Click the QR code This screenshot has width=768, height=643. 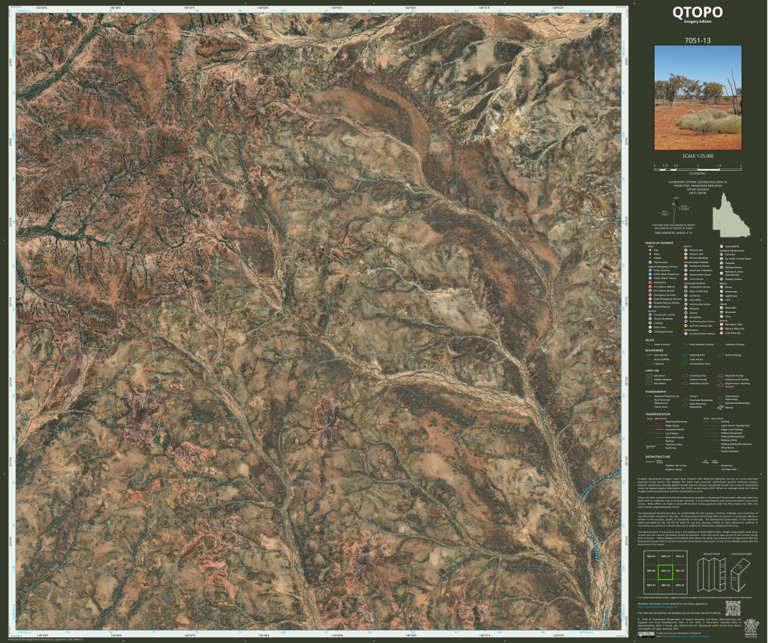733,608
